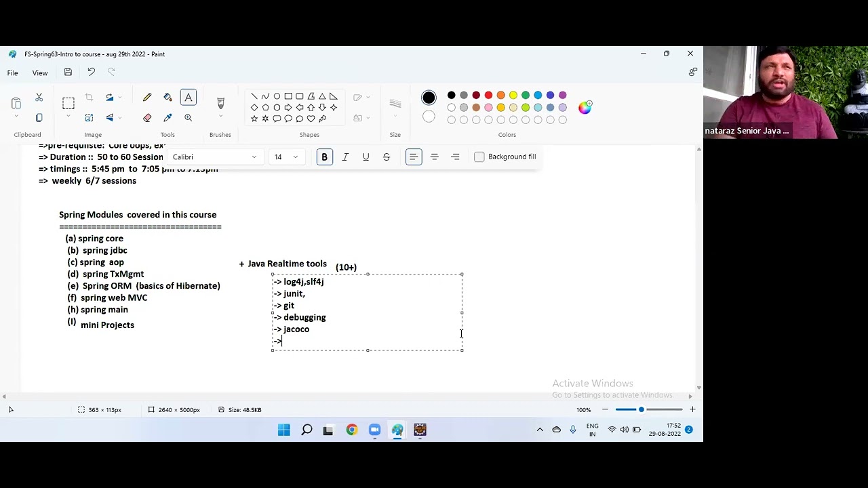Screen dimensions: 868x488
Task: Align text left
Action: (x=414, y=157)
